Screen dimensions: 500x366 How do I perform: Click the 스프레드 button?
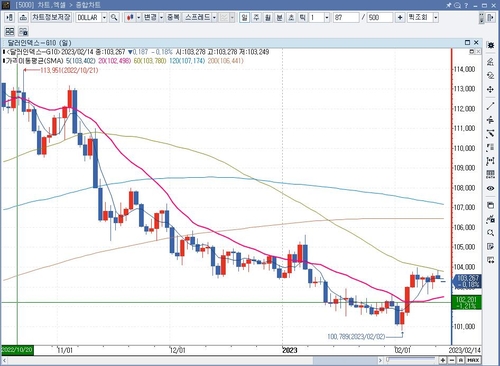click(197, 18)
